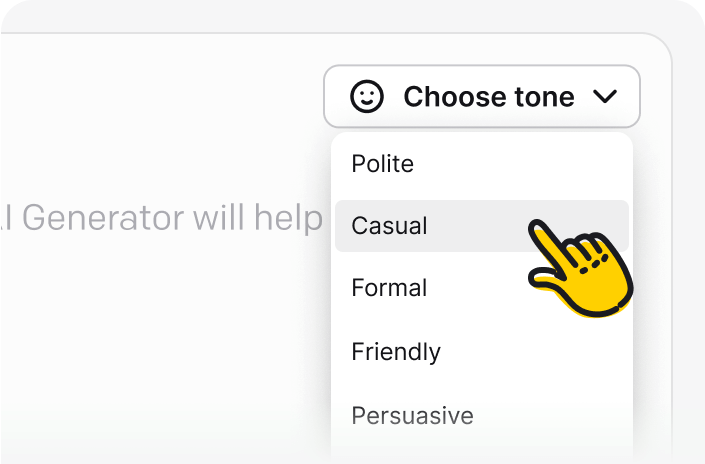The image size is (705, 464).
Task: Pick the Formal tone option
Action: click(389, 288)
